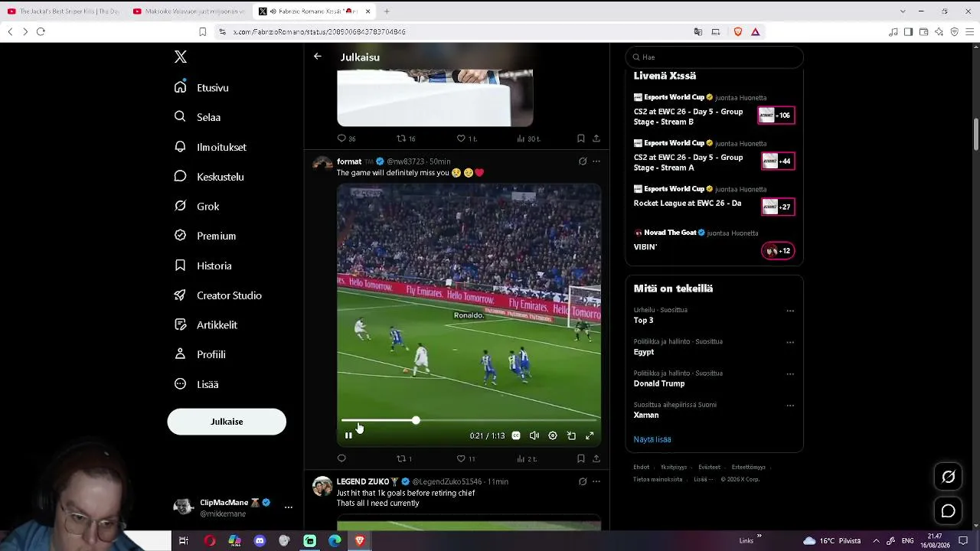The width and height of the screenshot is (980, 551).
Task: Click the Julkaise post button
Action: (227, 422)
